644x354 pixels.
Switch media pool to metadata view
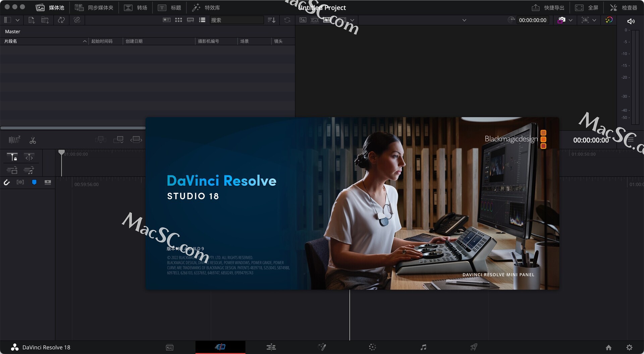pyautogui.click(x=167, y=20)
